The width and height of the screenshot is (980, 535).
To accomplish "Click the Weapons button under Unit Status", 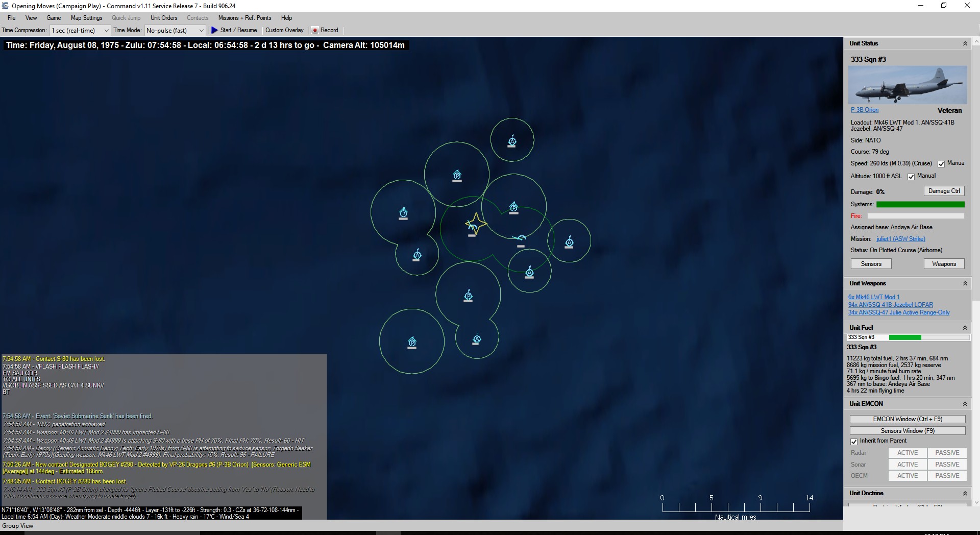I will click(944, 264).
